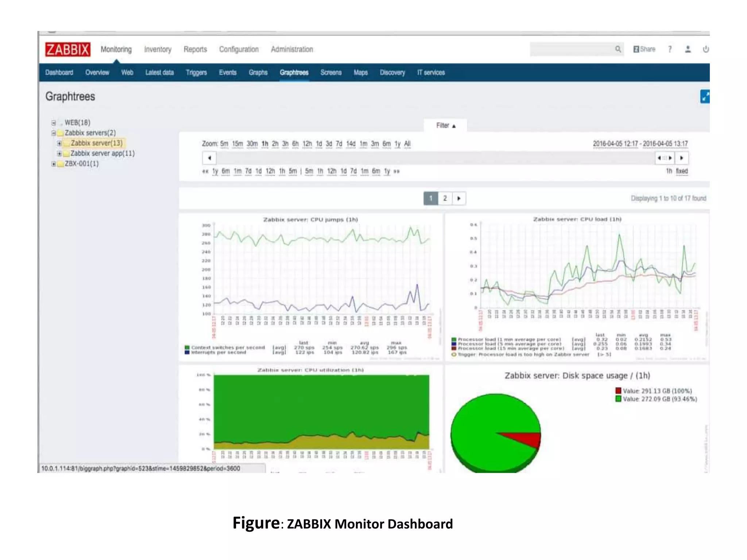Select the Zabbix server app(11) tree item
747x560 pixels.
(x=102, y=153)
